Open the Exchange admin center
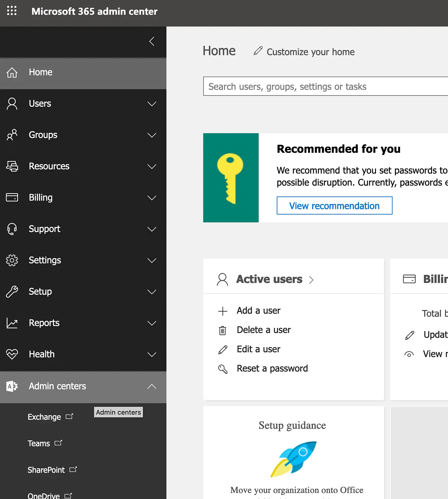Screen dimensions: 448x499 click(x=44, y=417)
